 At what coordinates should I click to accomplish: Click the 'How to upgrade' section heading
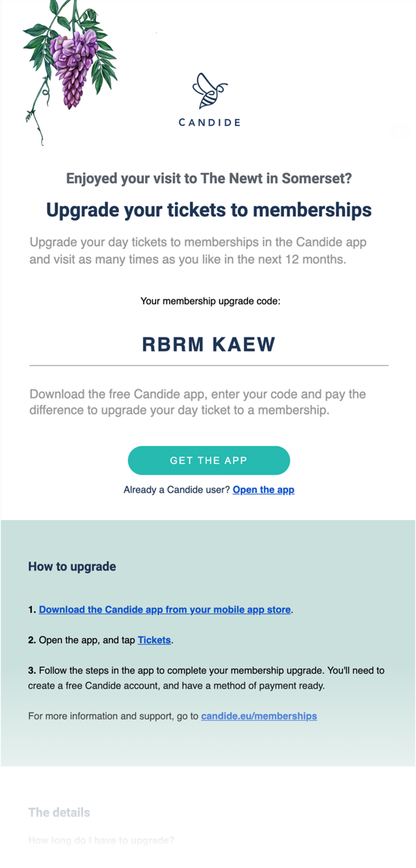point(72,566)
